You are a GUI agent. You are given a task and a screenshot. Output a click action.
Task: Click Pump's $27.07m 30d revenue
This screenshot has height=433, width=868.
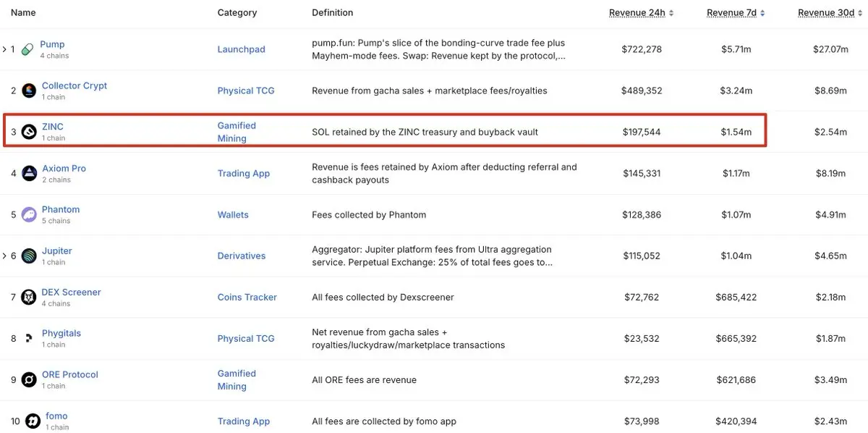point(830,49)
